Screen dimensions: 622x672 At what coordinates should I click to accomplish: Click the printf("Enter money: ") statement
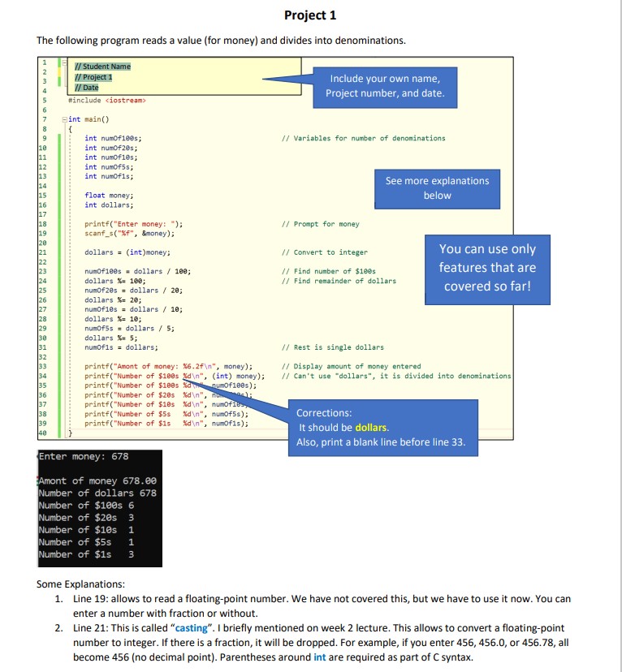click(x=133, y=224)
